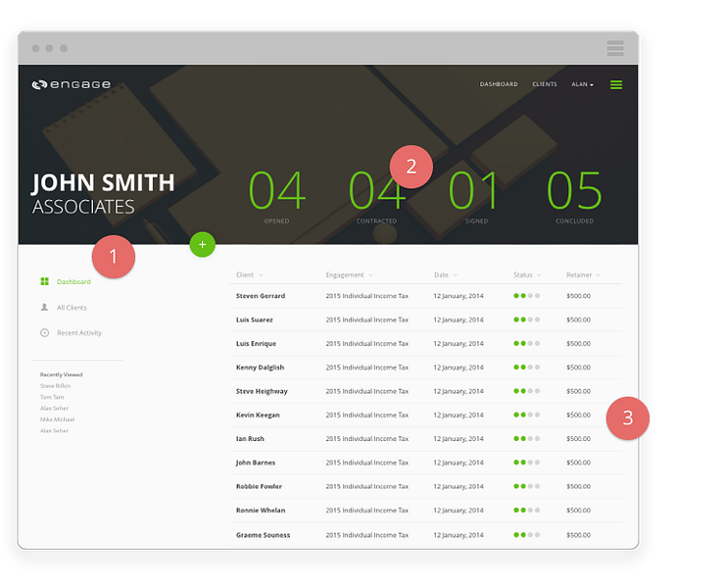Open client Robbie Fowler
The image size is (726, 588).
coord(259,486)
